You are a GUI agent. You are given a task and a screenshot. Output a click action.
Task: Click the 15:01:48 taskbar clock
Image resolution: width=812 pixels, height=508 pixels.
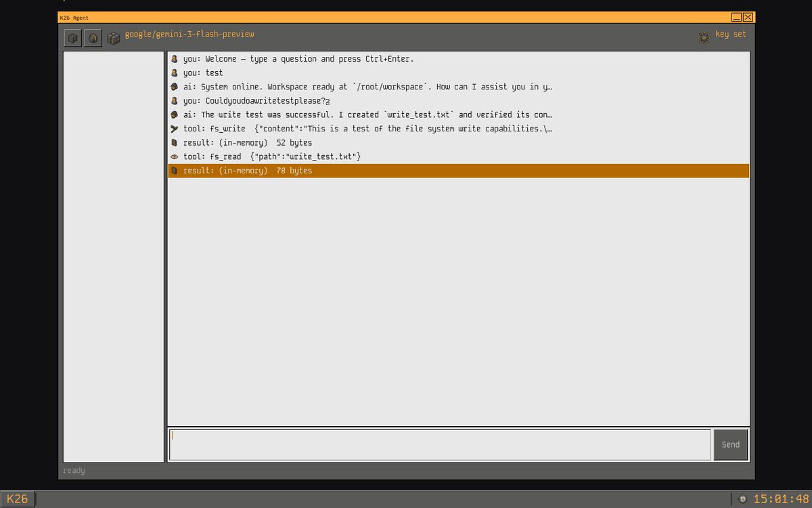[781, 499]
